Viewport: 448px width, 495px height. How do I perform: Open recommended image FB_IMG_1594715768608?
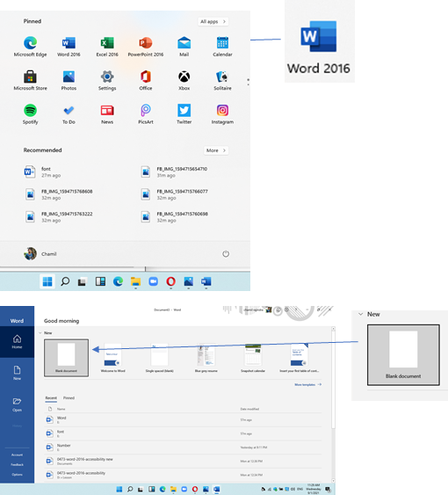tap(58, 194)
